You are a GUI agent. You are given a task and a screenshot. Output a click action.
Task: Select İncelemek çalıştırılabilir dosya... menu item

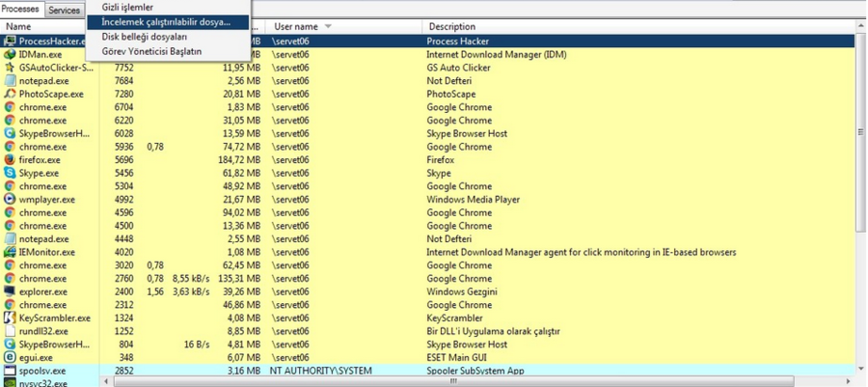167,22
